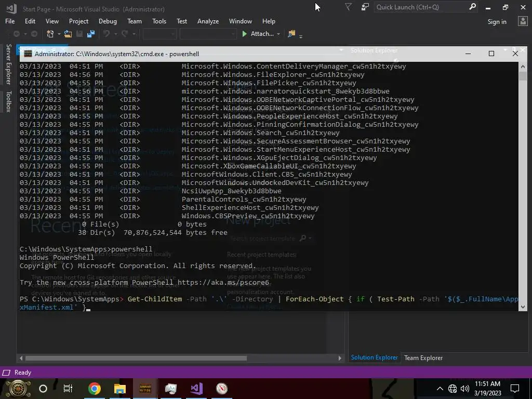The width and height of the screenshot is (532, 399).
Task: Click the Quick Launch magnifier icon
Action: click(472, 7)
